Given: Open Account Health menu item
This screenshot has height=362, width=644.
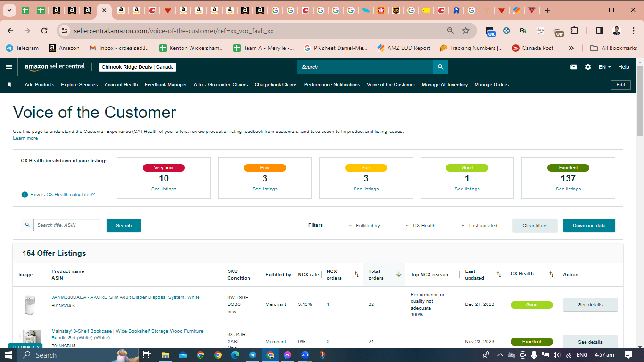Looking at the screenshot, I should tap(121, 85).
